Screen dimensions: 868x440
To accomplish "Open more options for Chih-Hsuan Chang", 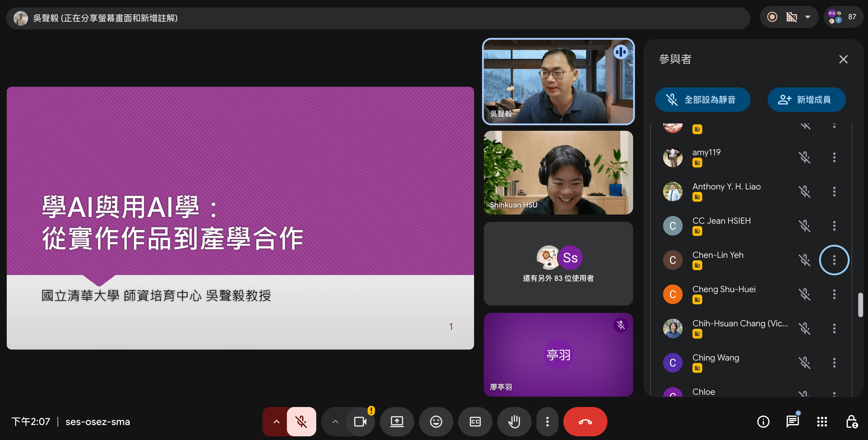I will tap(834, 328).
